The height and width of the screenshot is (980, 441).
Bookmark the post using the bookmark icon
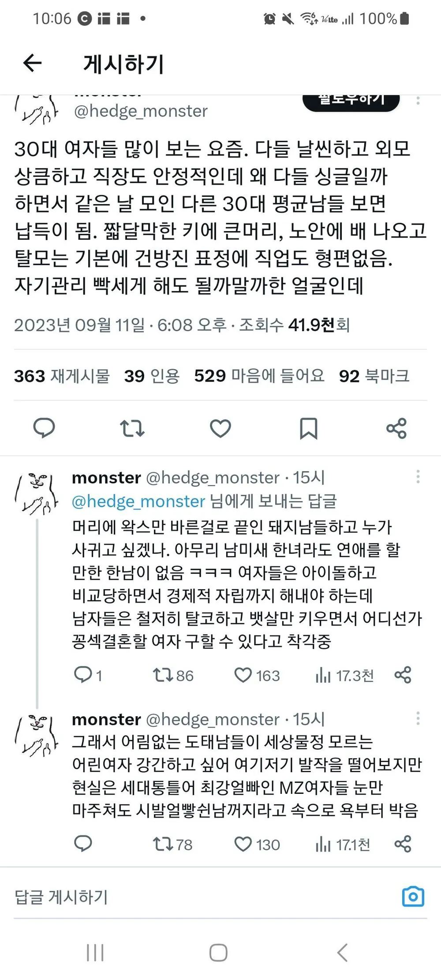[x=309, y=427]
